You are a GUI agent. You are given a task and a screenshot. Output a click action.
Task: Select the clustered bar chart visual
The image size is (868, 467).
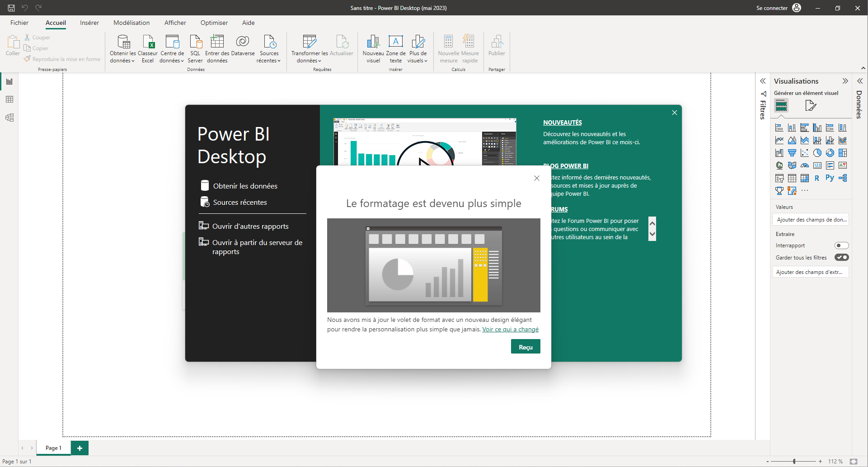tap(804, 128)
